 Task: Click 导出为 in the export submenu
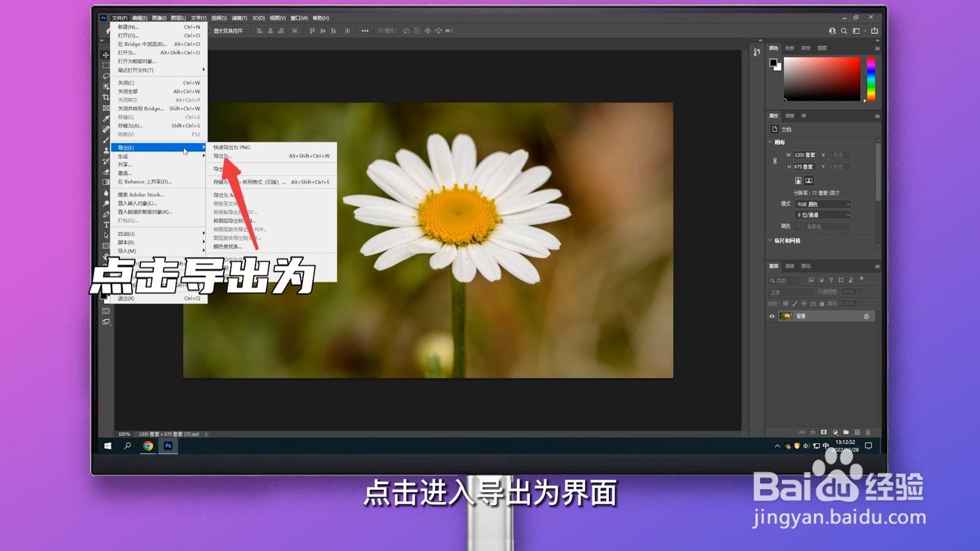(x=224, y=156)
